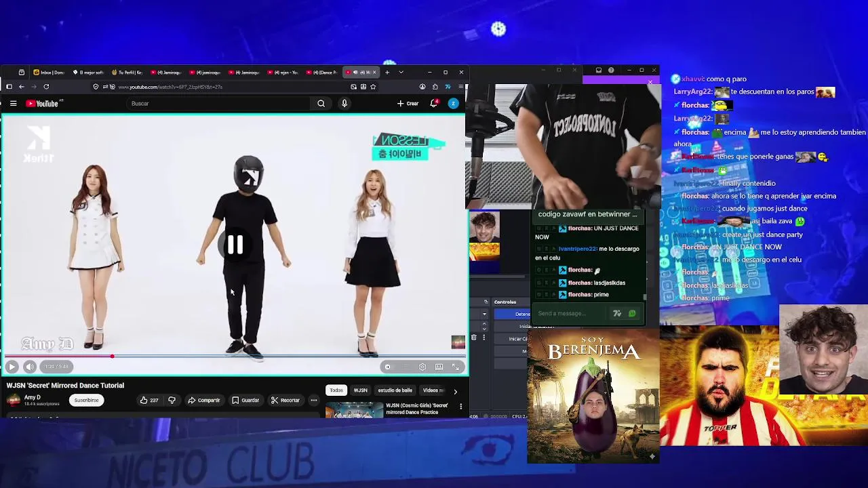Close the purple banner with the X
The width and height of the screenshot is (868, 488).
click(650, 83)
